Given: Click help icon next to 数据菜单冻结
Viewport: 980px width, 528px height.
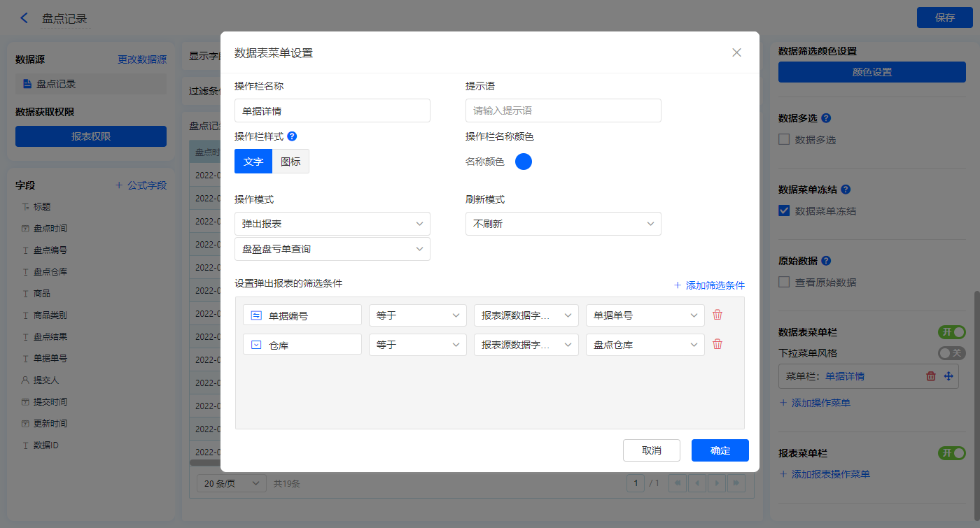Looking at the screenshot, I should (846, 190).
